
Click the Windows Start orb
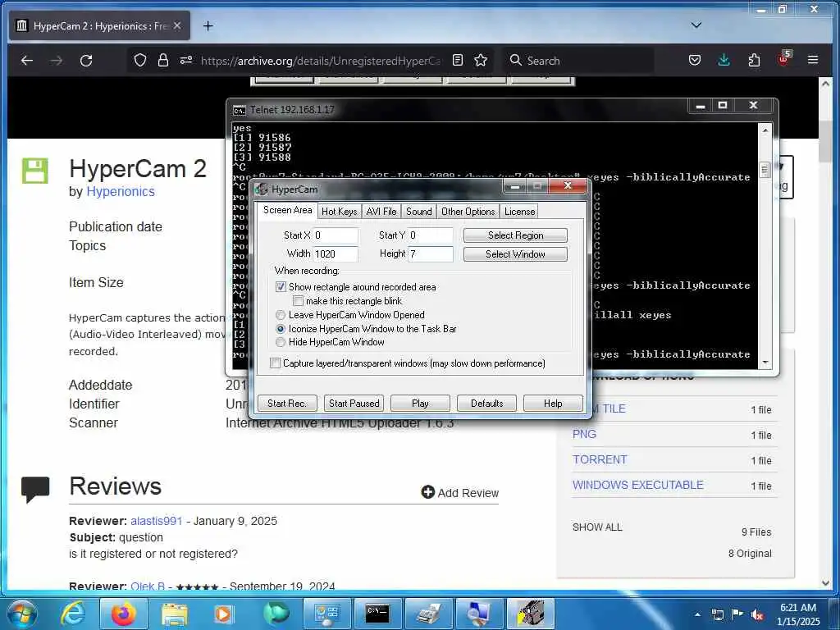(21, 614)
